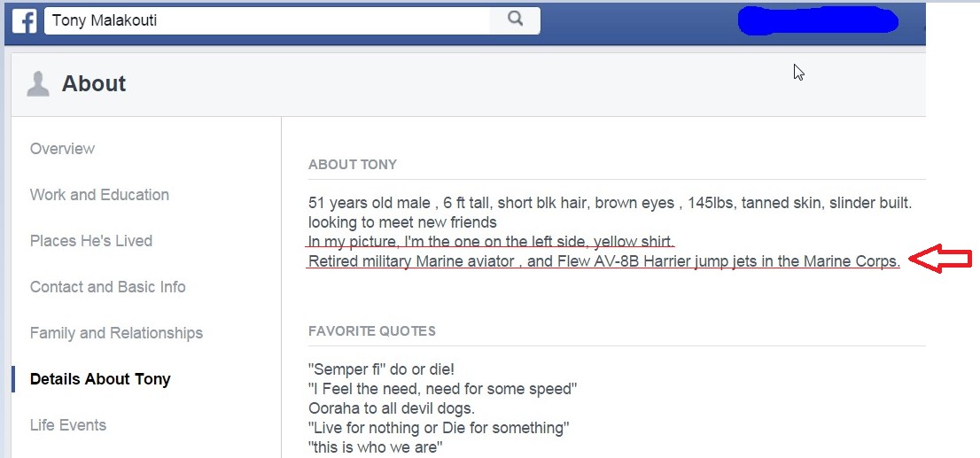Click the person silhouette icon beside About
980x458 pixels.
(x=38, y=84)
